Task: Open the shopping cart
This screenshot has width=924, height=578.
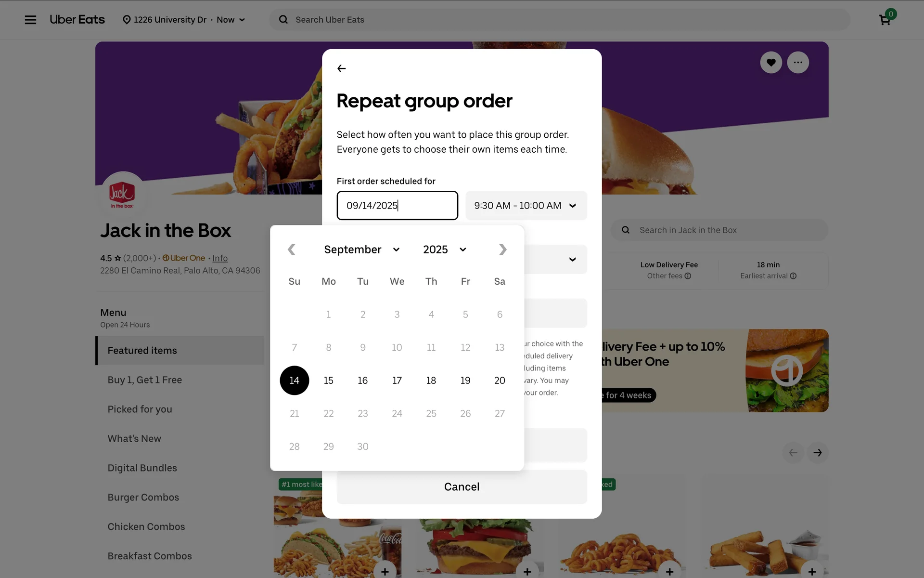Action: pos(885,20)
